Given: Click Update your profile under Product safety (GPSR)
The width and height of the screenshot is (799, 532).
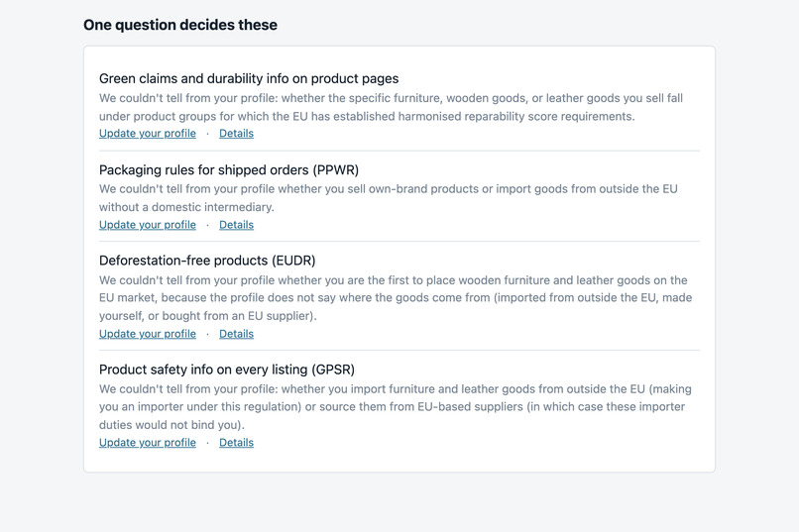Looking at the screenshot, I should pyautogui.click(x=148, y=443).
